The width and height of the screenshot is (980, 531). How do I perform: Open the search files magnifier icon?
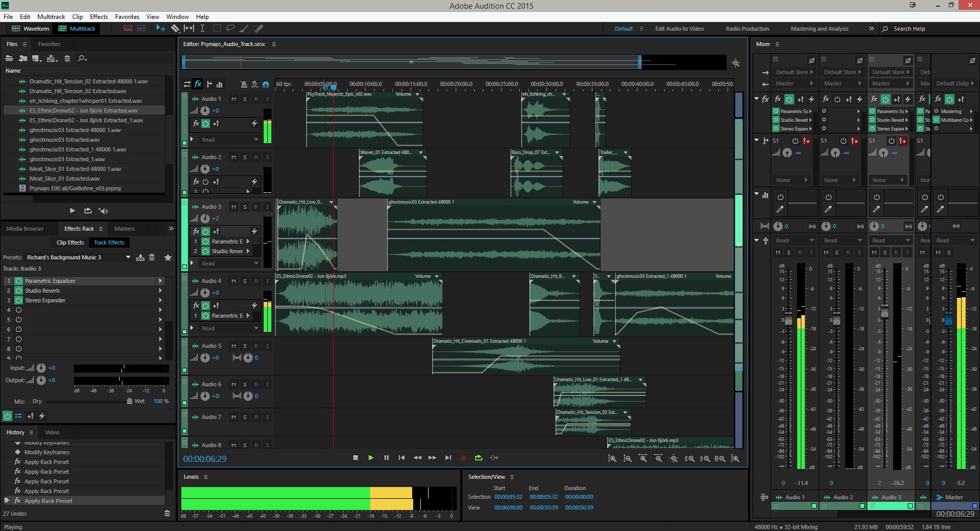coord(82,58)
